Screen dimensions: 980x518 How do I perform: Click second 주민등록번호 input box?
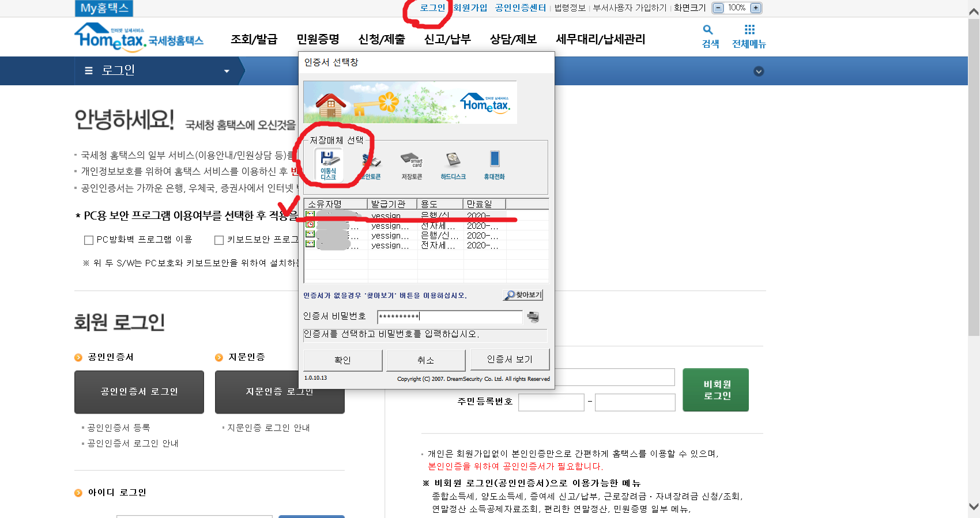tap(635, 402)
